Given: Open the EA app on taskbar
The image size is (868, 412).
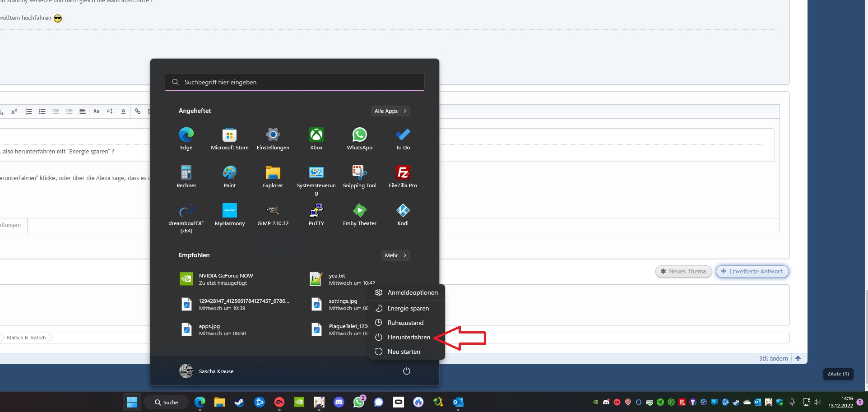Looking at the screenshot, I should click(x=279, y=402).
